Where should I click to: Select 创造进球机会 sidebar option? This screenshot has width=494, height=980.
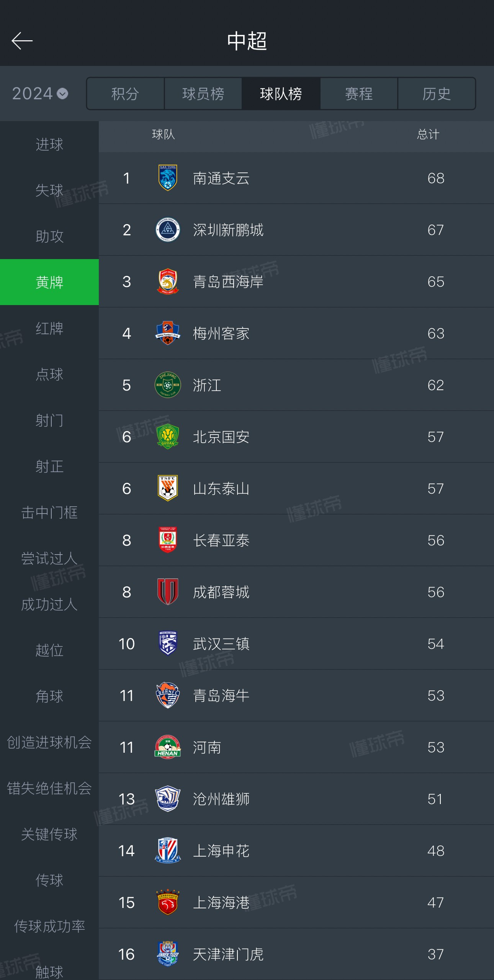[x=49, y=742]
